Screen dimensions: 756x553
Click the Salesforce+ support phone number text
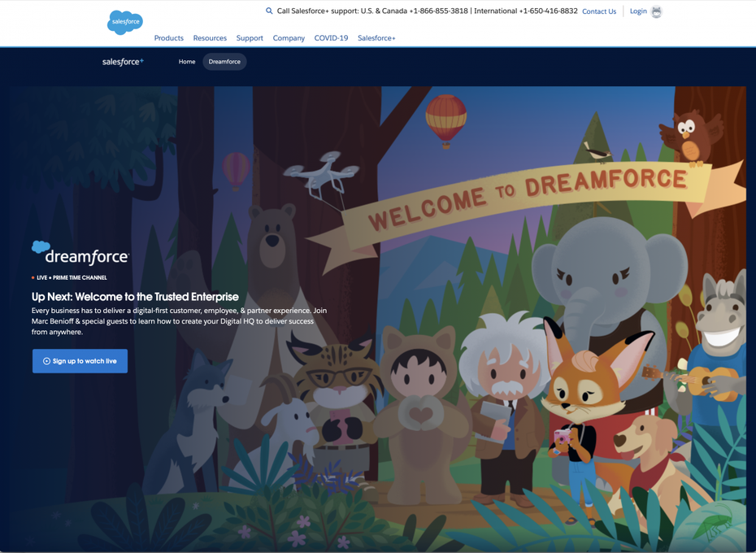pos(427,11)
